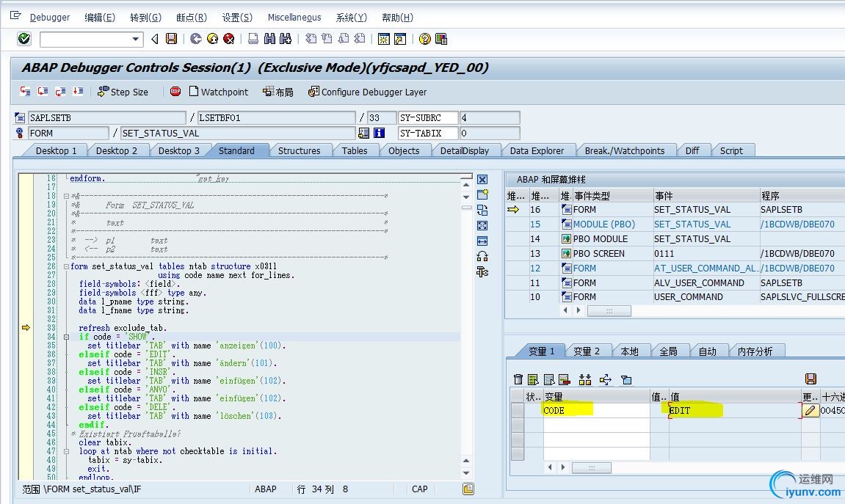Click the pencil edit button for CODE

pos(810,410)
